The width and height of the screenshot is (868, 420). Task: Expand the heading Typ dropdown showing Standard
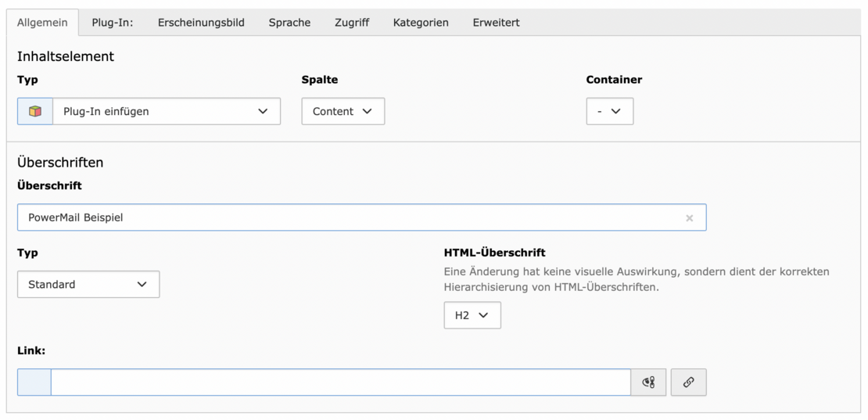(88, 285)
